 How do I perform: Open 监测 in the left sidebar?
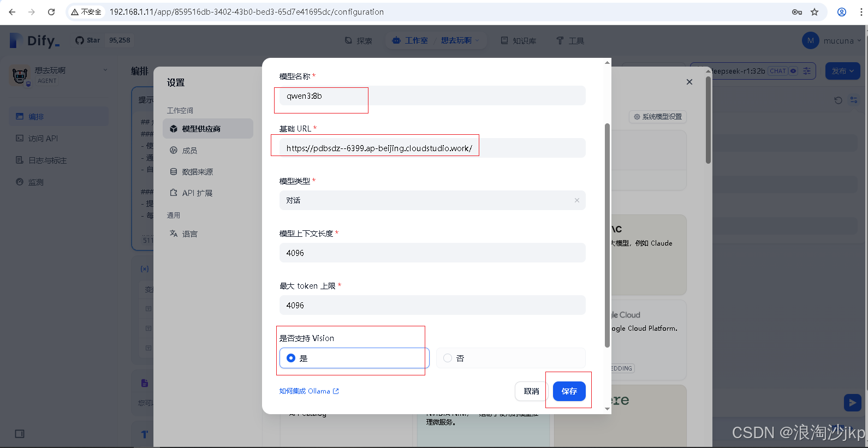click(x=58, y=182)
